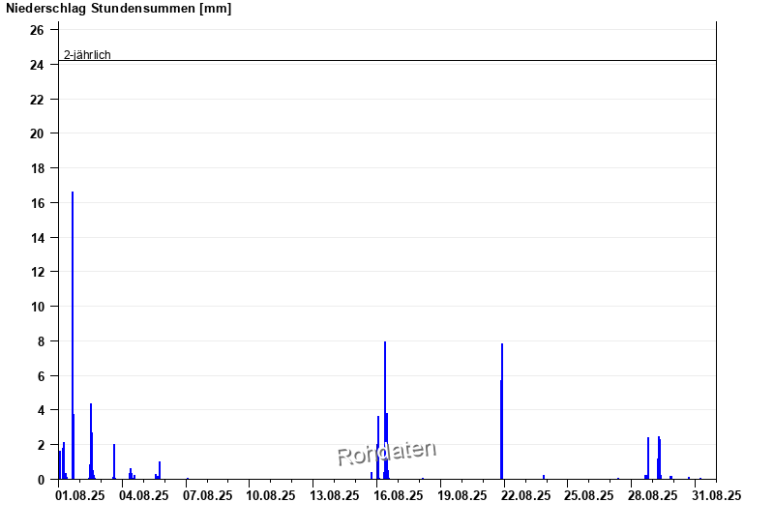The height and width of the screenshot is (532, 774).
Task: Click the 13.08.25 x-axis label
Action: (335, 495)
